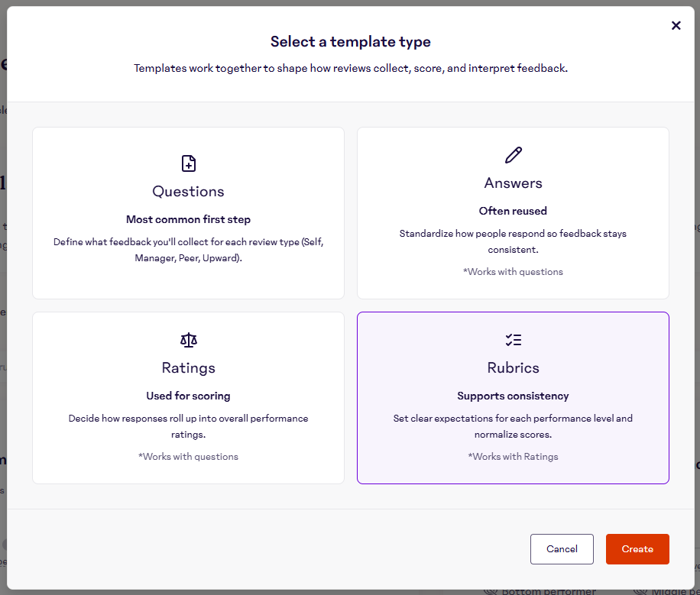Viewport: 700px width, 595px height.
Task: Click the Questions card description text
Action: point(188,250)
